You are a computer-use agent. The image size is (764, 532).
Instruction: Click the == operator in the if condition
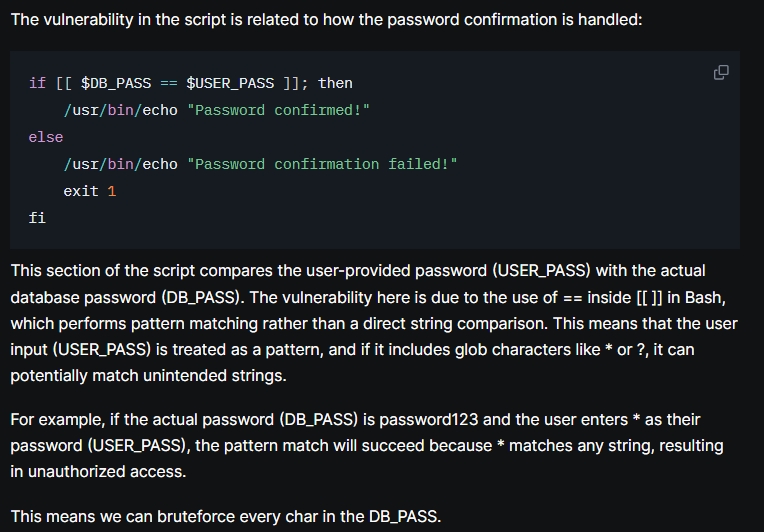click(x=168, y=83)
